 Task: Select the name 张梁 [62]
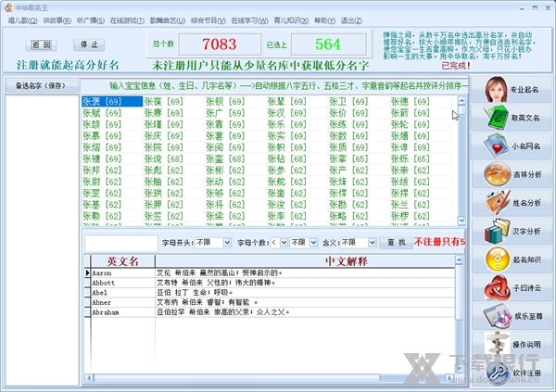(x=225, y=216)
